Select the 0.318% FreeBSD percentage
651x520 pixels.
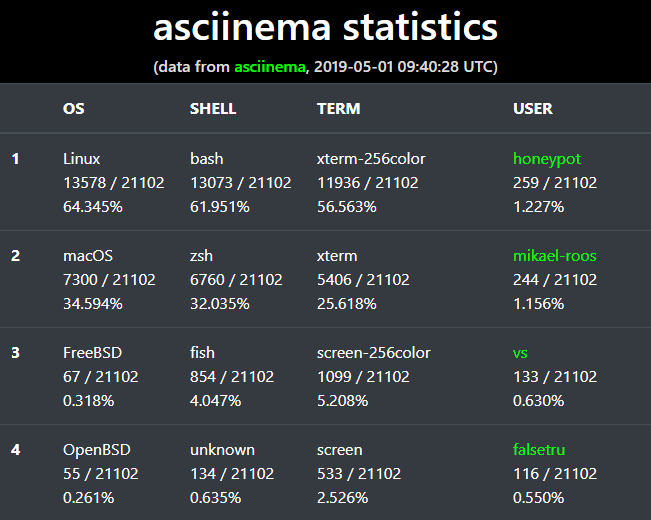pyautogui.click(x=88, y=401)
